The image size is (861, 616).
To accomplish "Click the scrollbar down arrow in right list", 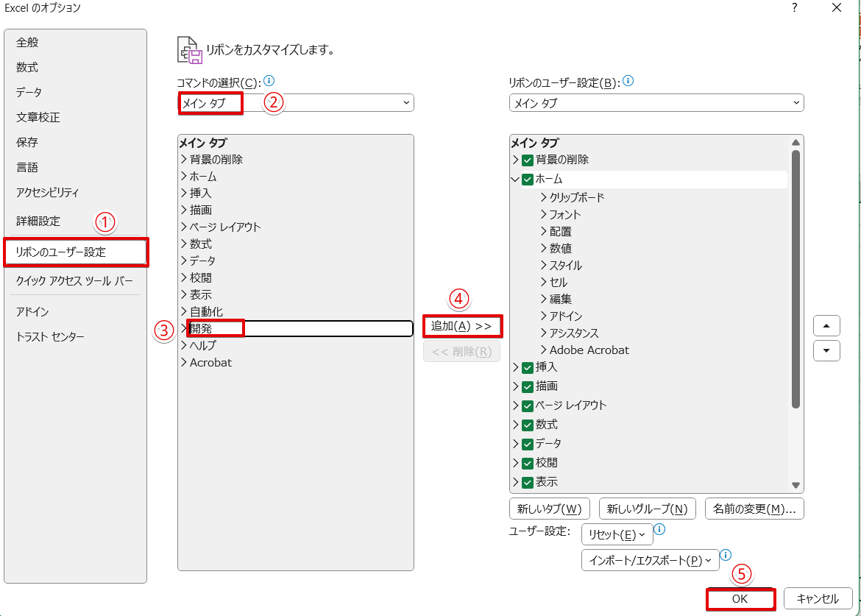I will 796,485.
